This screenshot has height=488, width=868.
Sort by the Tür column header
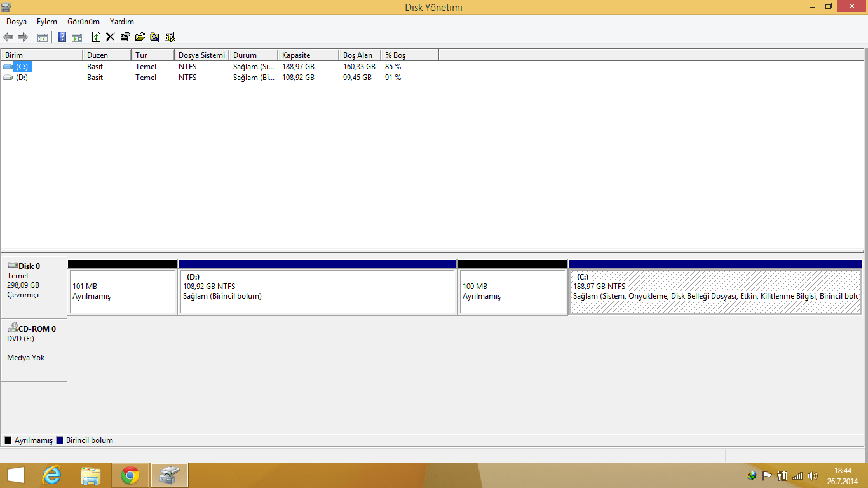point(153,55)
